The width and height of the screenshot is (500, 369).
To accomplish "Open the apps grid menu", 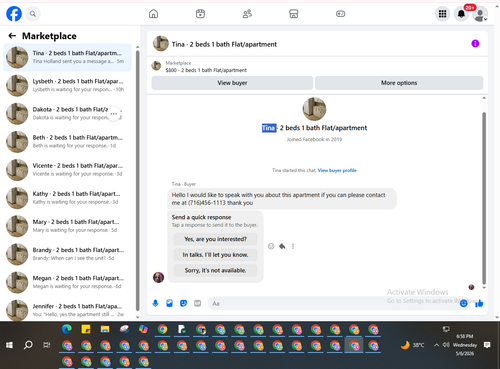I will coord(442,14).
